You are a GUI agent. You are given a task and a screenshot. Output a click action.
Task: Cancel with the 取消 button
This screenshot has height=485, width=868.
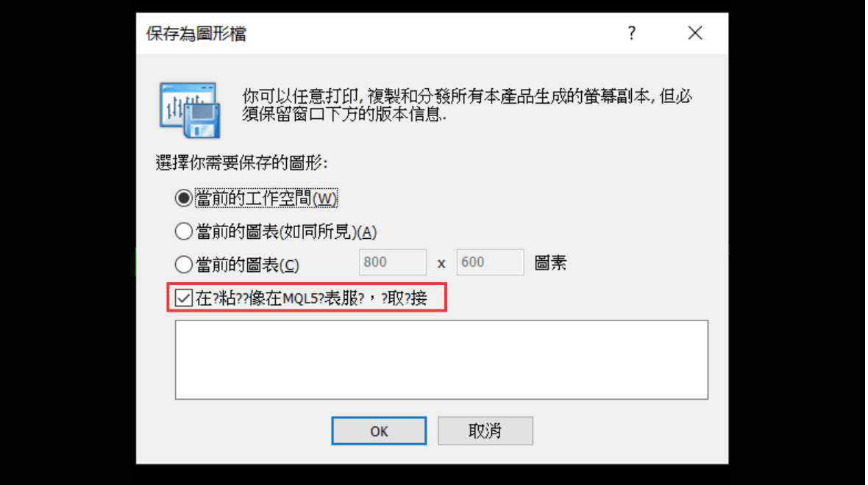485,431
